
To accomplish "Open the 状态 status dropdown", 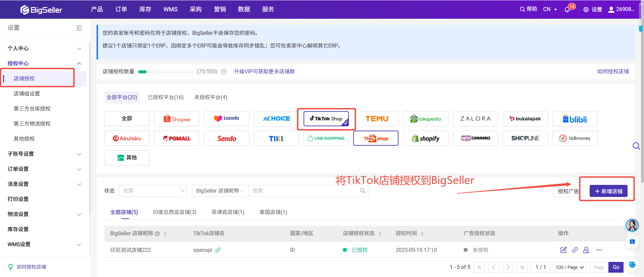I will tap(153, 191).
